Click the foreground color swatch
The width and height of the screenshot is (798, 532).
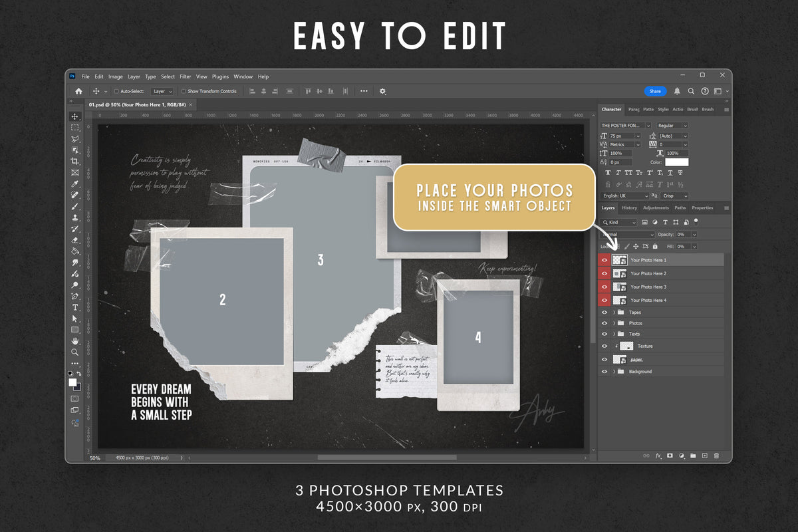point(72,382)
